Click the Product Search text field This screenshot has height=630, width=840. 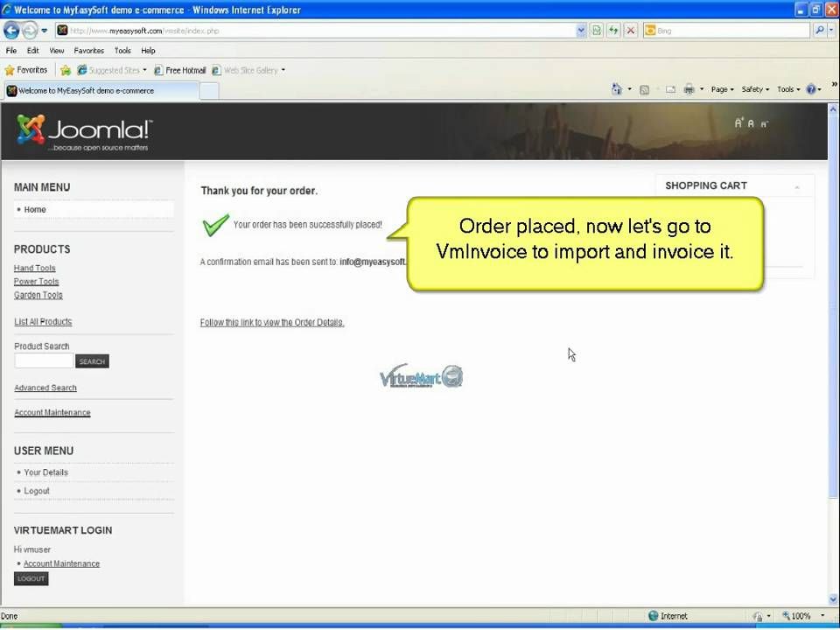(x=44, y=361)
